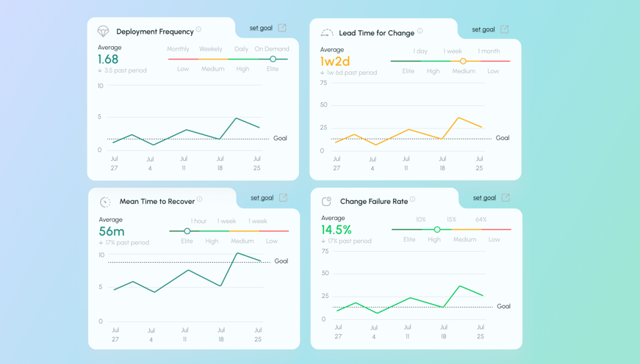Click the Mean Time to Recover title
The height and width of the screenshot is (364, 640).
[x=157, y=201]
